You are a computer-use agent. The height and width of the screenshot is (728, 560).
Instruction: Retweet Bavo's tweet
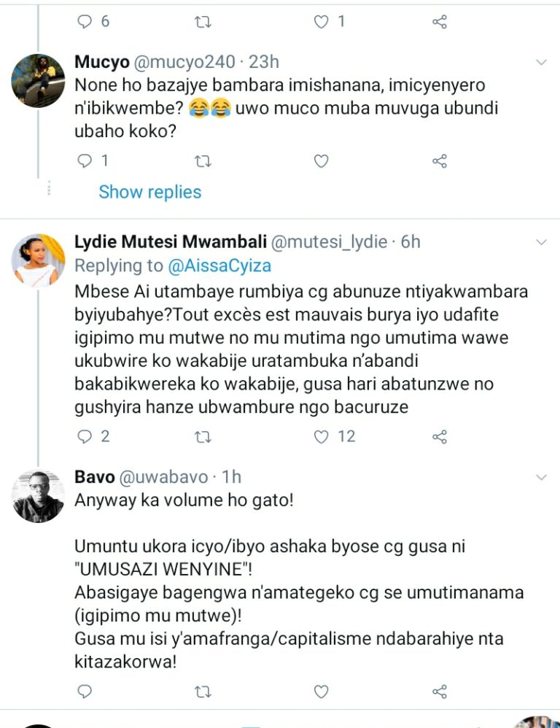[x=203, y=691]
